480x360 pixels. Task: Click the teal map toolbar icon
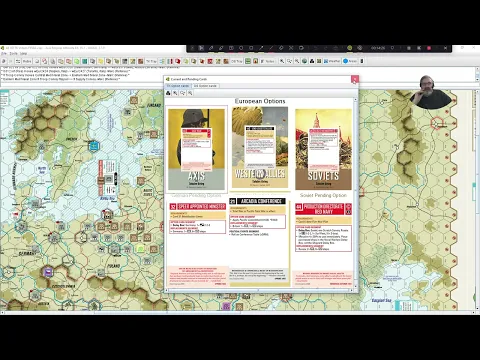tap(85, 61)
